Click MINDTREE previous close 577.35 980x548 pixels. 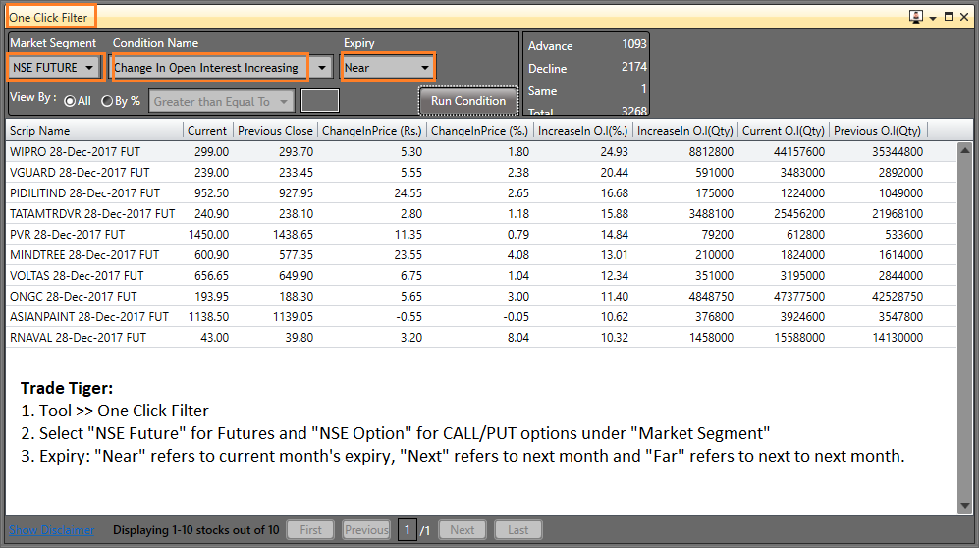point(296,255)
